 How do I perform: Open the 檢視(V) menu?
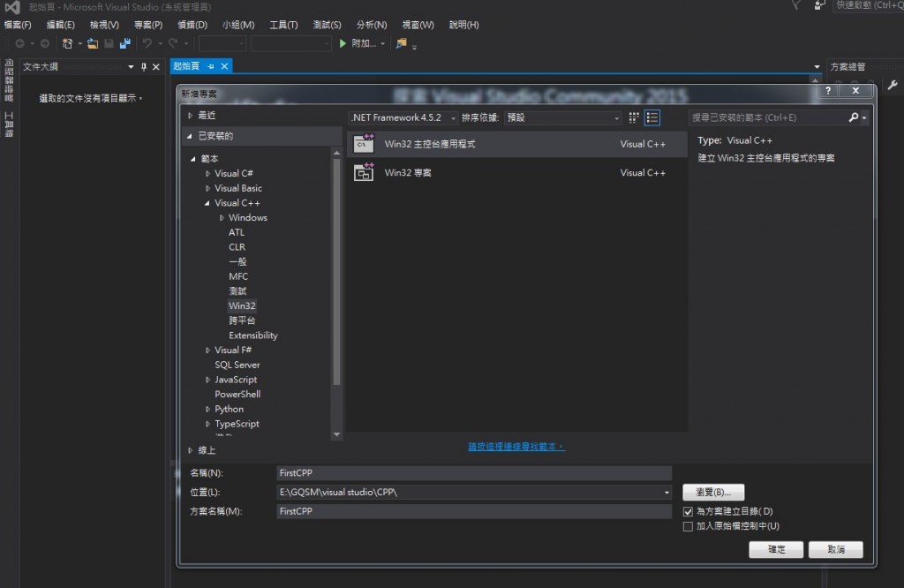coord(104,25)
